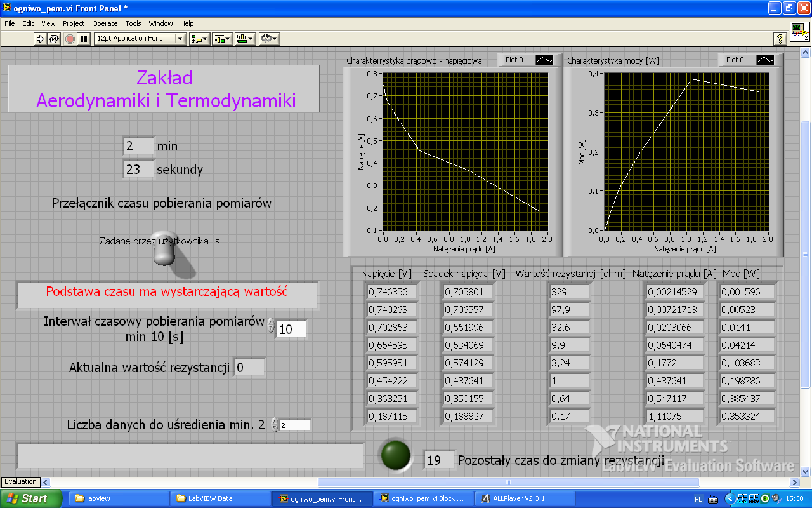Open the Operate menu
This screenshot has height=508, width=812.
[105, 23]
